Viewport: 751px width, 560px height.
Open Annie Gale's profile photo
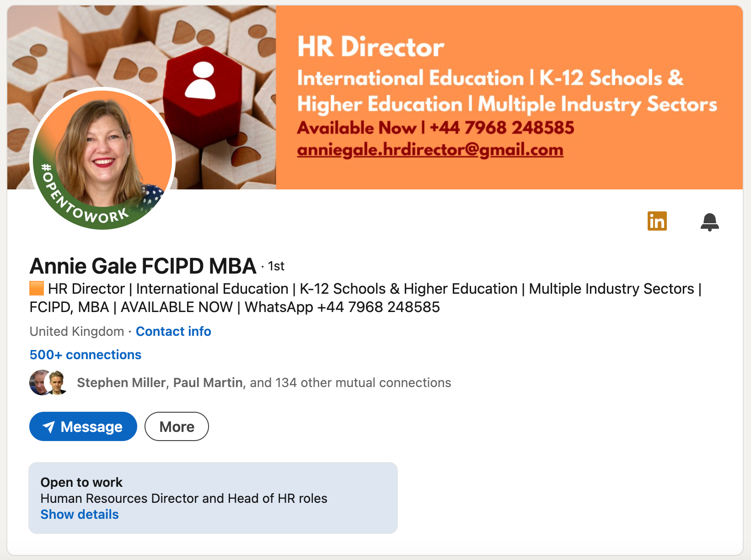pos(102,158)
